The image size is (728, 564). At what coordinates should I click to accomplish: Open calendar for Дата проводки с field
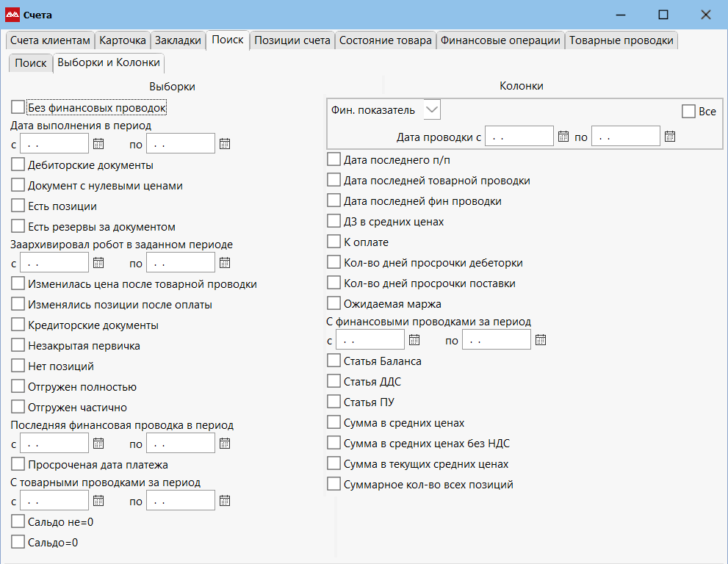pyautogui.click(x=563, y=137)
